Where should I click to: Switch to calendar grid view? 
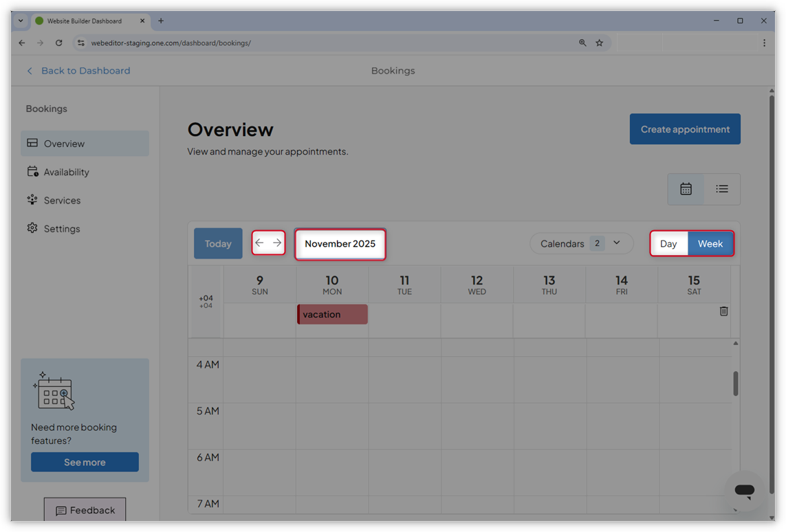pyautogui.click(x=686, y=189)
